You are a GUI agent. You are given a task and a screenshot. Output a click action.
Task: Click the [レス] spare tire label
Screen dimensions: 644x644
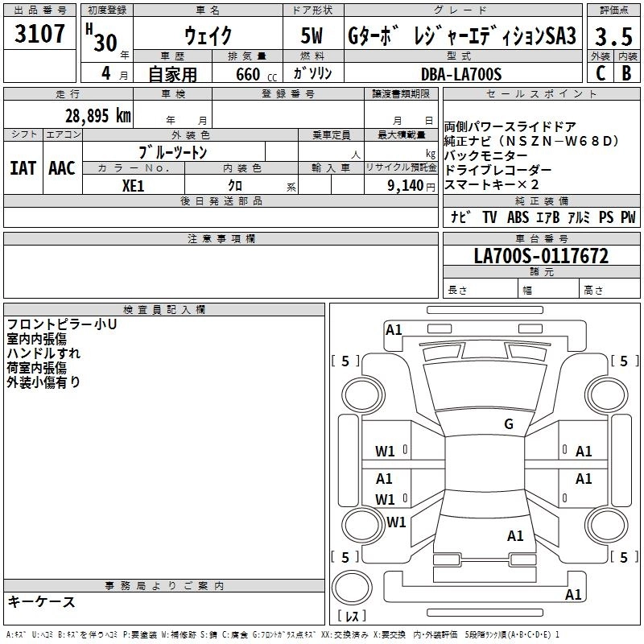pyautogui.click(x=352, y=616)
